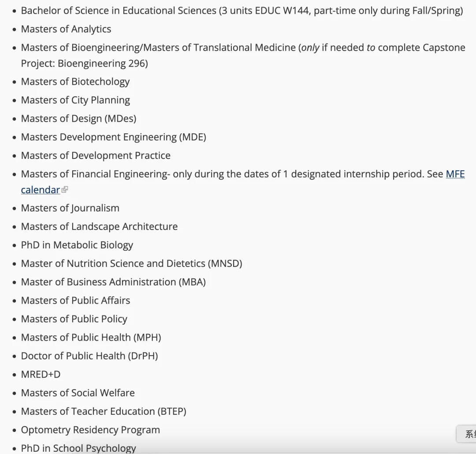Click the Masters of Journalism item
The width and height of the screenshot is (476, 454).
(70, 208)
